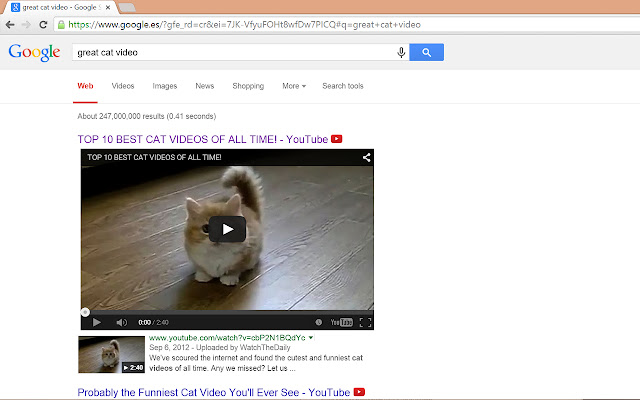Expand the green arrow next to the YouTube URL

[311, 338]
